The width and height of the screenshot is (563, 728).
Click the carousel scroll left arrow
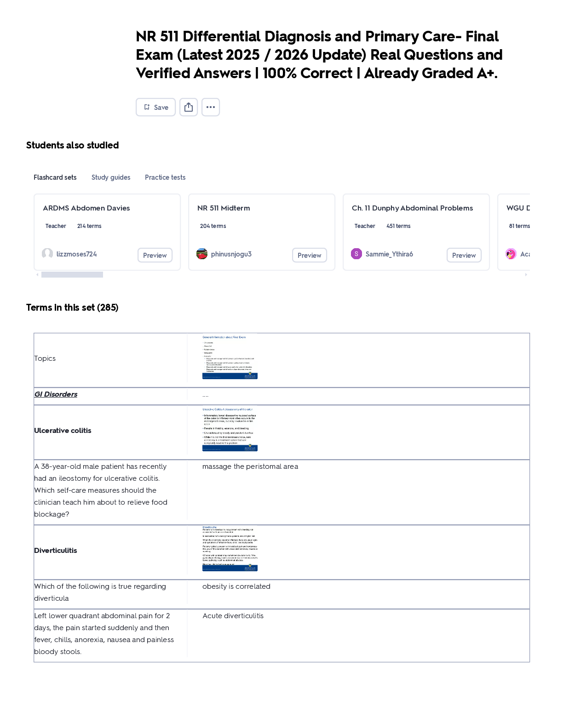click(37, 275)
